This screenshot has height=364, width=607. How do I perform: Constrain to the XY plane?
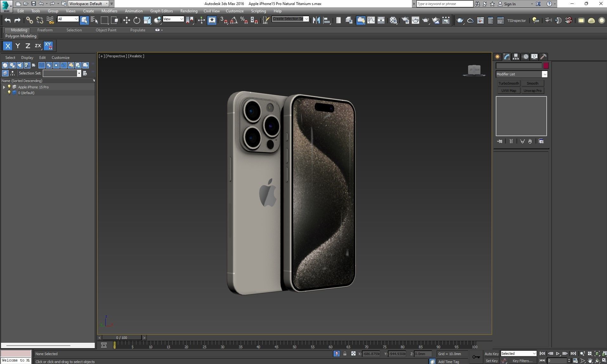coord(48,46)
